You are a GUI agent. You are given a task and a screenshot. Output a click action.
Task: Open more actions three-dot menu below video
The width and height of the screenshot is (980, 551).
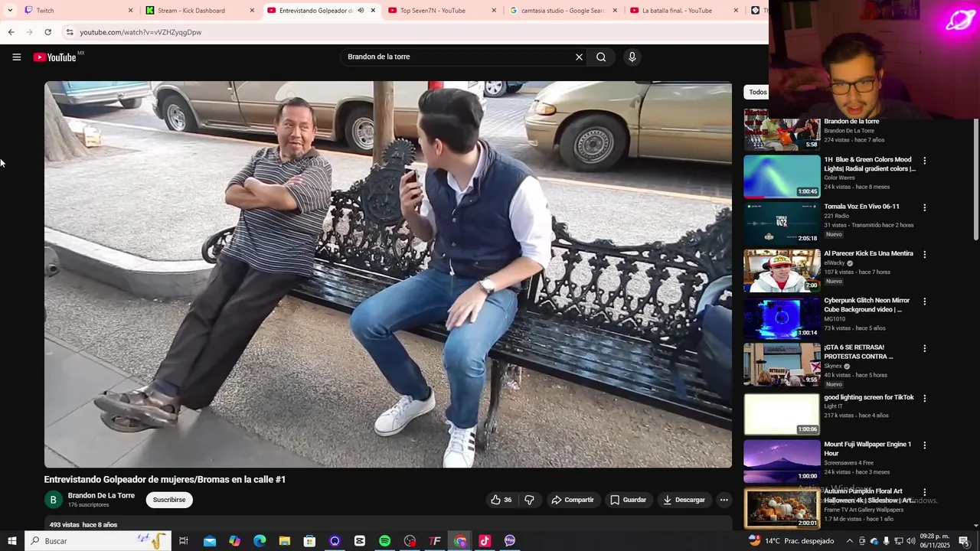(724, 500)
